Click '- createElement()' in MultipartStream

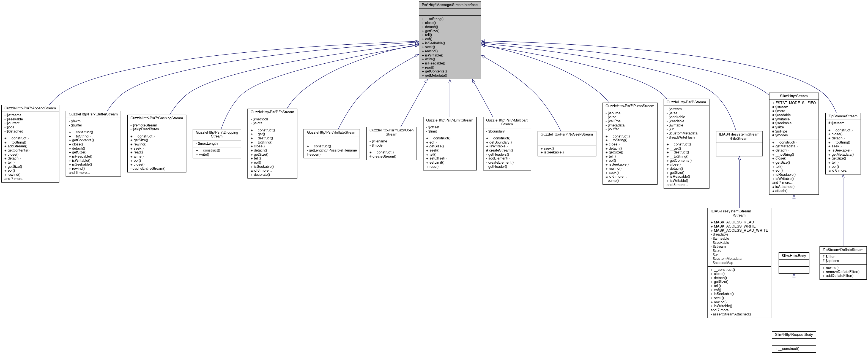click(x=500, y=162)
